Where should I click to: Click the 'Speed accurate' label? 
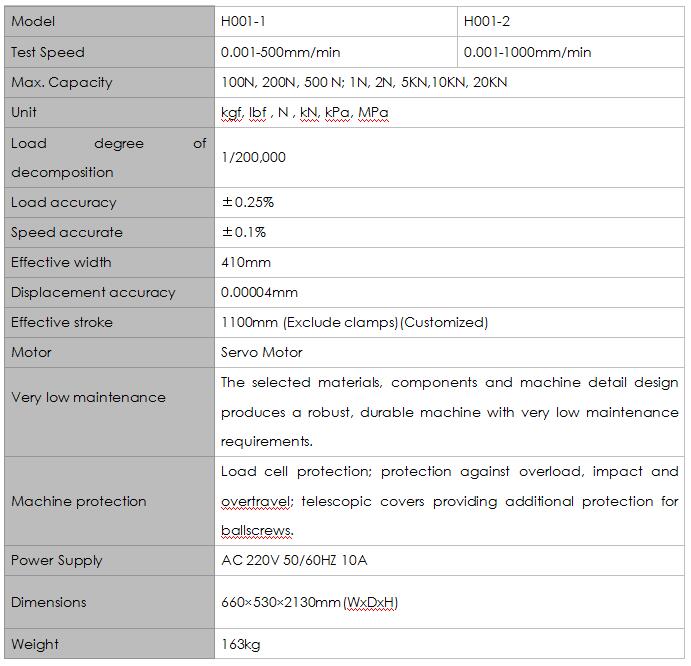click(67, 232)
